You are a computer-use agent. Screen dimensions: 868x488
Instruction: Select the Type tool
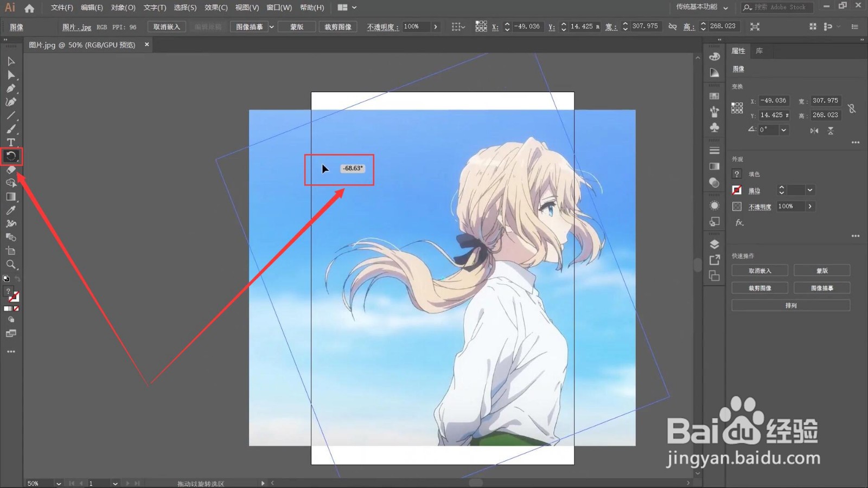tap(11, 143)
